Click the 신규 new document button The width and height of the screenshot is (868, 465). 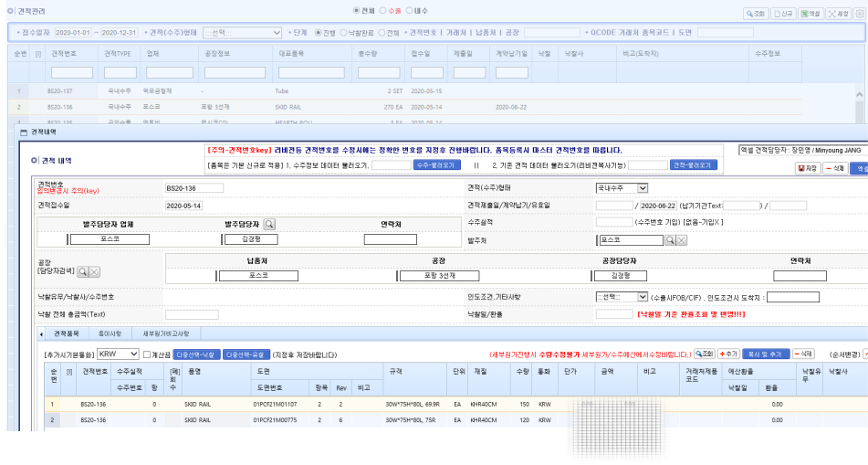point(783,14)
